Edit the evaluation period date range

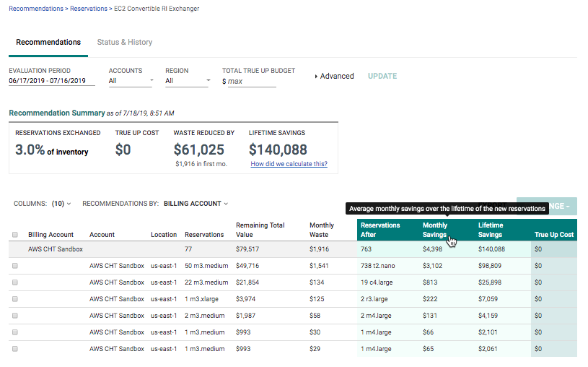click(x=51, y=81)
